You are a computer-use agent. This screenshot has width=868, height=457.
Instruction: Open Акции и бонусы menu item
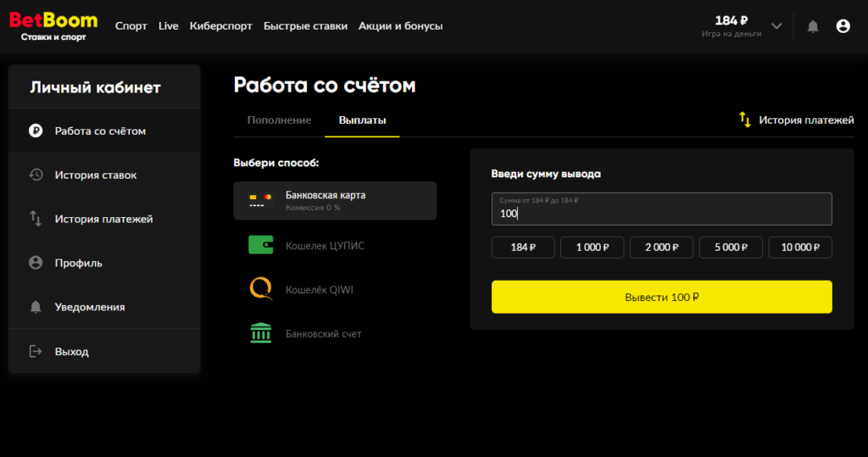(x=400, y=26)
